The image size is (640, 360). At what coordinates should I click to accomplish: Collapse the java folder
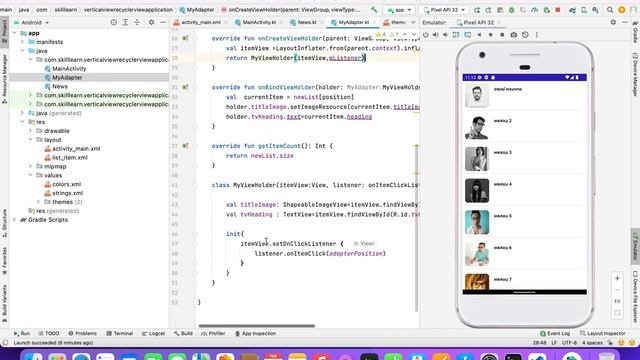[x=22, y=51]
